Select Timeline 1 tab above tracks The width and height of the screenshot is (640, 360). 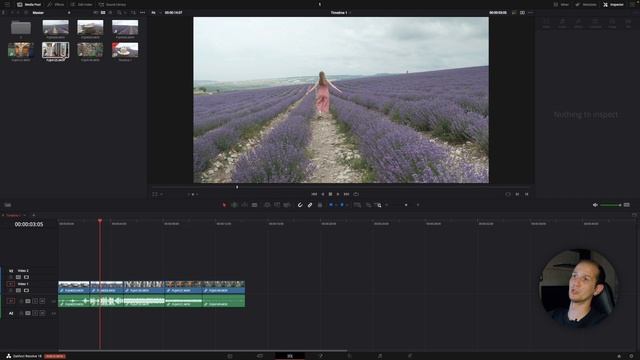coord(13,215)
